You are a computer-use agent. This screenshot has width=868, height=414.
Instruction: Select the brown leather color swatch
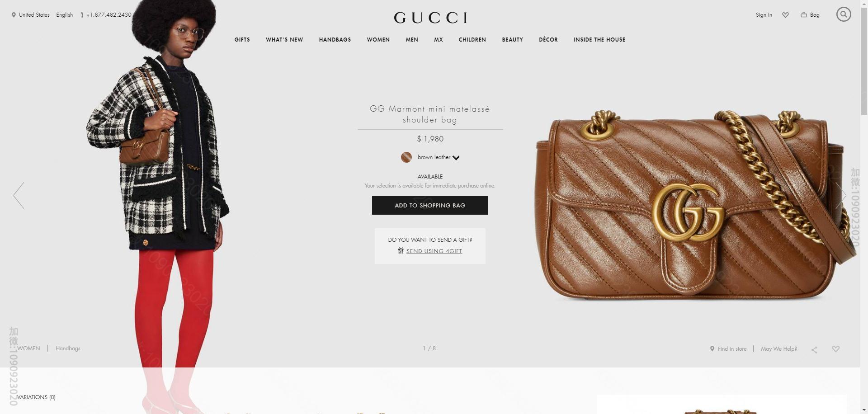pyautogui.click(x=406, y=157)
